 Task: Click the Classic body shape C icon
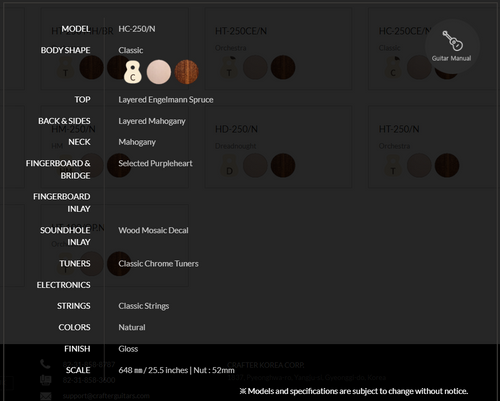point(133,72)
